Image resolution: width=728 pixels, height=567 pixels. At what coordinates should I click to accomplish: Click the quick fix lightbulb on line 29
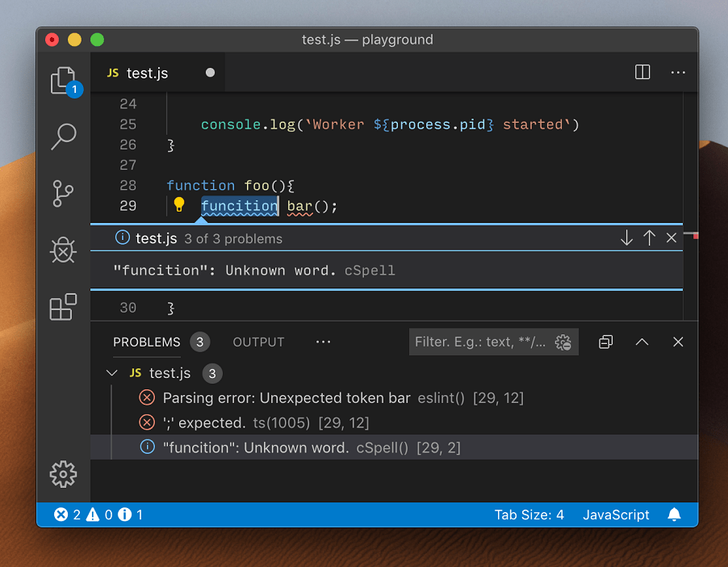pos(178,205)
